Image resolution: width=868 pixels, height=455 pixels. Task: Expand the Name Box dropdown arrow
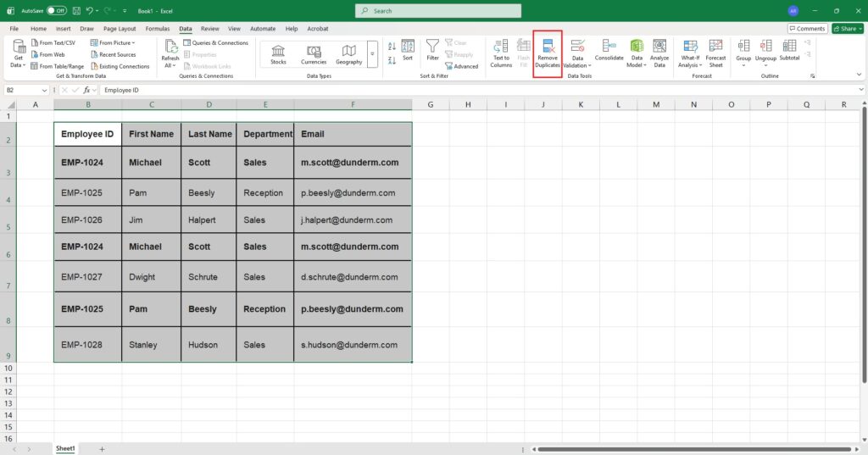pos(44,89)
